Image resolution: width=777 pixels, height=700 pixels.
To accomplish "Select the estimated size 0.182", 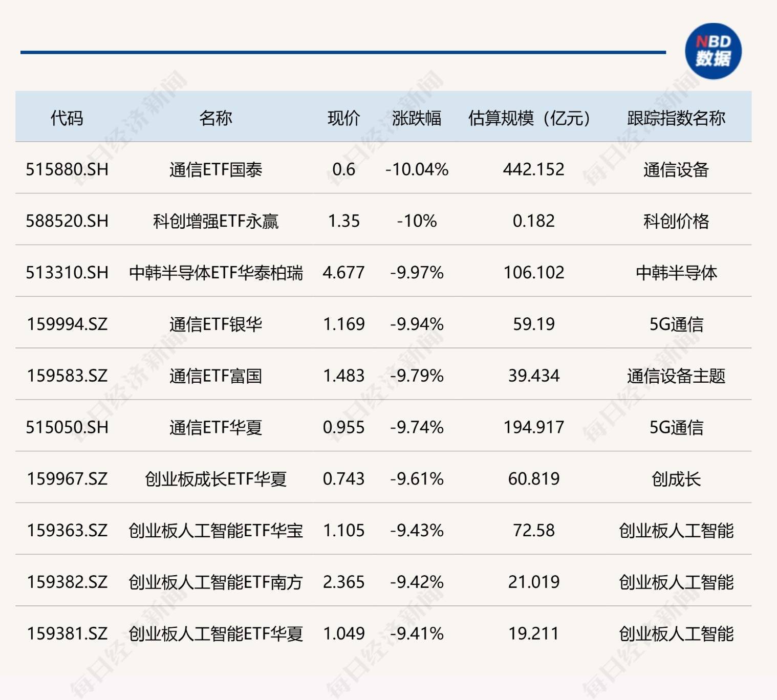I will point(533,221).
